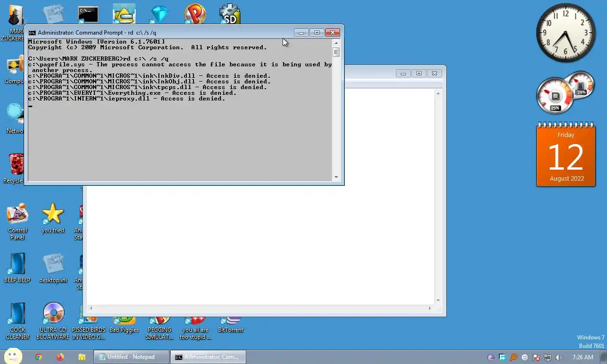Close the Notepad window
The height and width of the screenshot is (364, 607).
(x=434, y=73)
